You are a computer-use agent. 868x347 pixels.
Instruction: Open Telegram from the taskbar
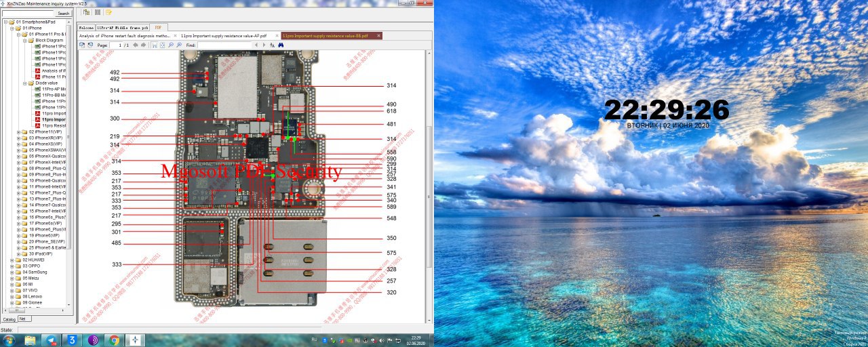point(51,340)
